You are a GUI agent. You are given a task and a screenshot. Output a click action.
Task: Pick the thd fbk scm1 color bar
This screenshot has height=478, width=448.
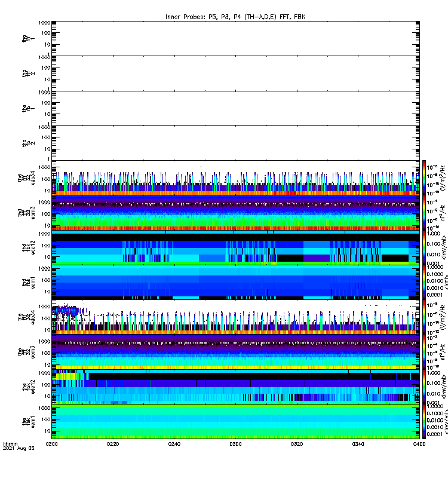(424, 282)
